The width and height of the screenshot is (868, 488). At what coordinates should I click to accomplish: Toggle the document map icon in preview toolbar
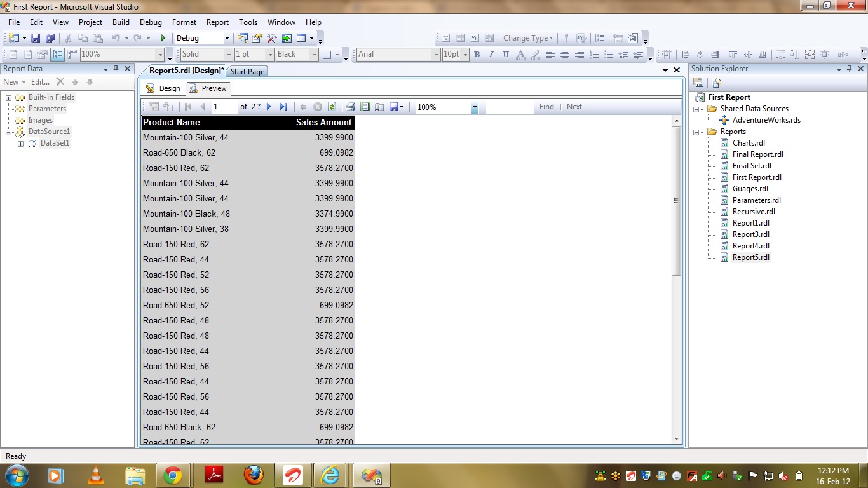(x=154, y=107)
